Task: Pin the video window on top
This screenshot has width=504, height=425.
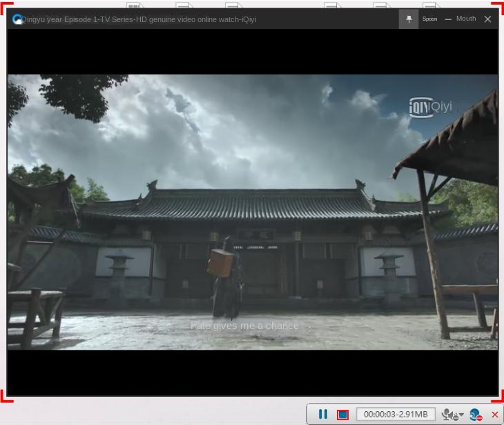Action: (409, 19)
